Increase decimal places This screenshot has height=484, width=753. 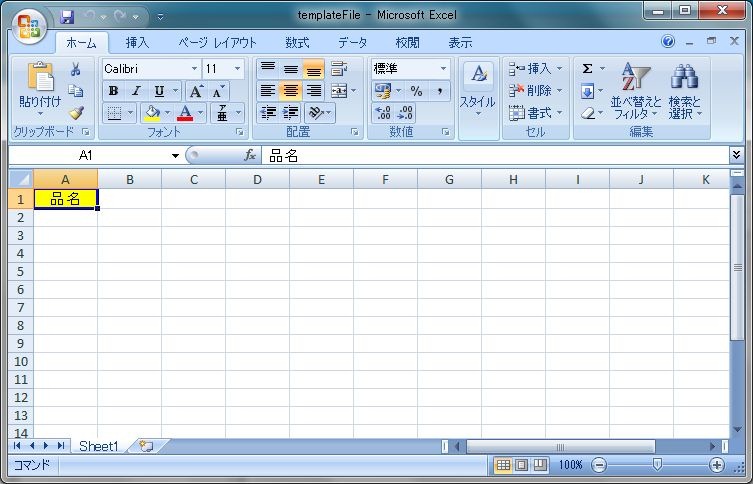click(383, 113)
